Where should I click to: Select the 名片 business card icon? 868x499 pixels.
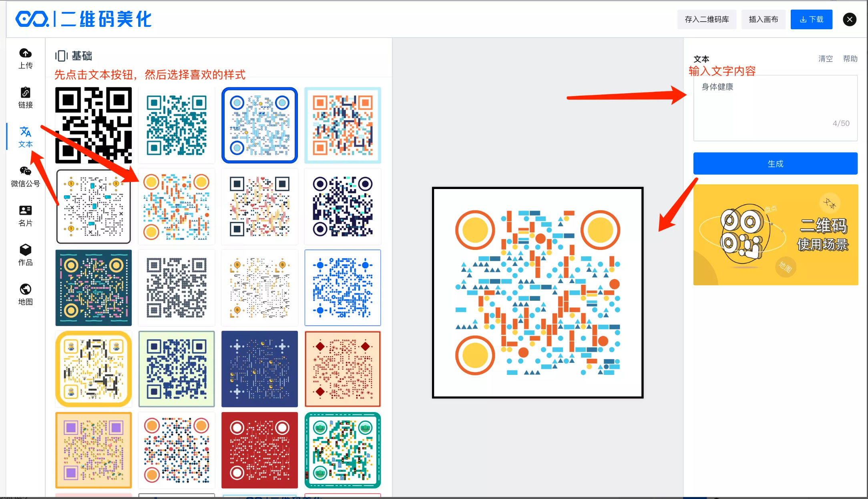[x=25, y=216]
